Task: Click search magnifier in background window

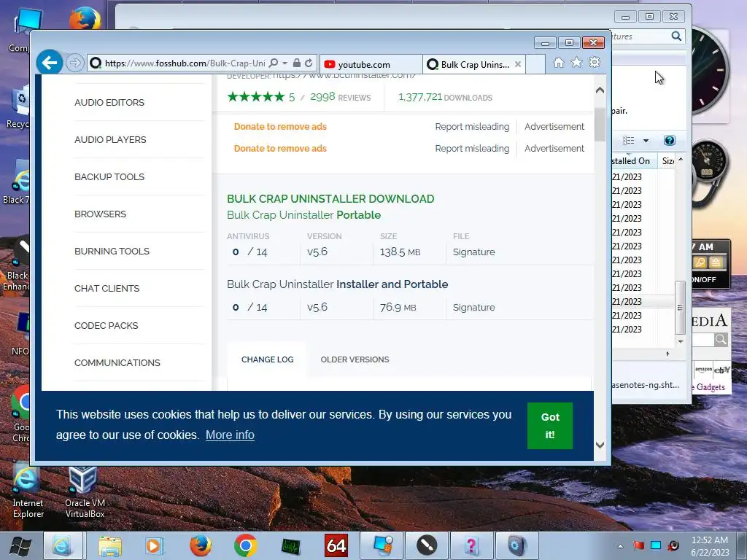Action: pyautogui.click(x=676, y=36)
